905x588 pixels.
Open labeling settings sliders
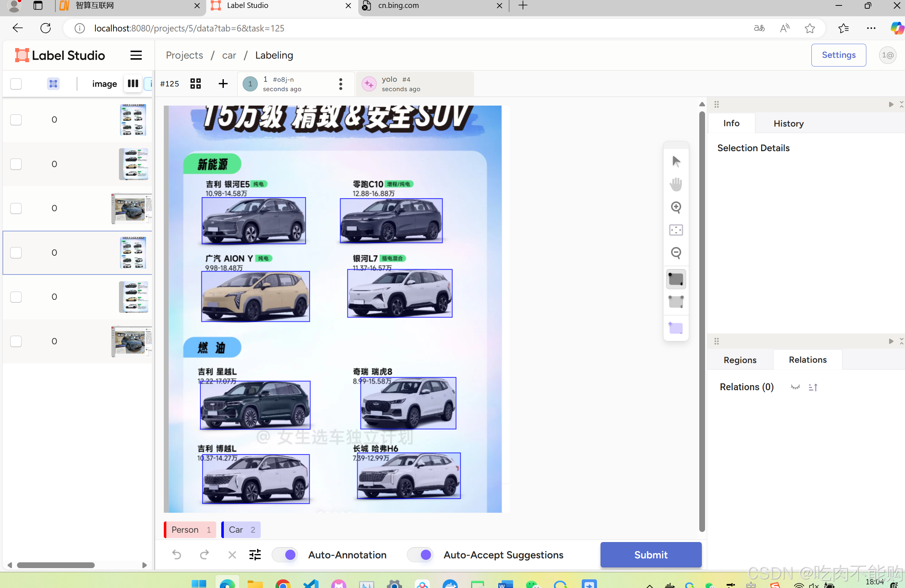[255, 554]
